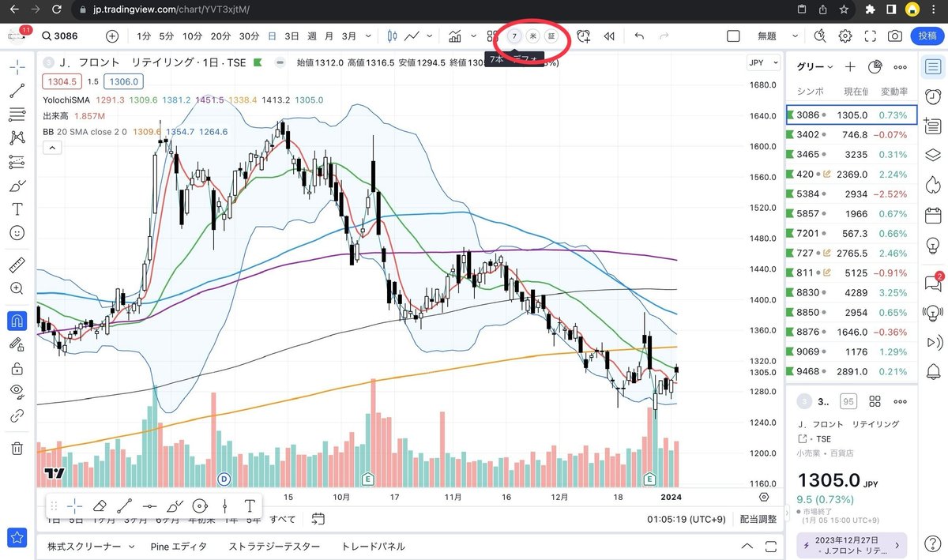
Task: Toggle lock all drawing tools
Action: [17, 368]
